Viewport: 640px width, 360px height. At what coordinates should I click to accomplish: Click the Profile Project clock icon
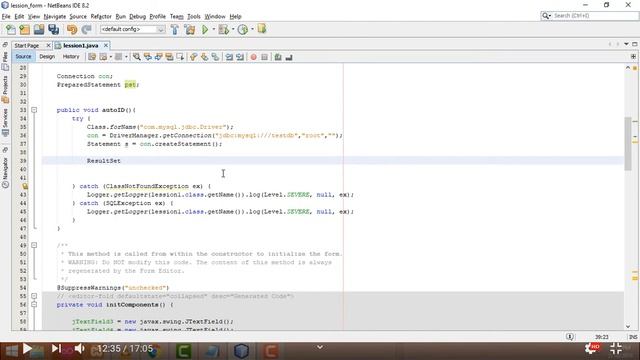(x=243, y=29)
